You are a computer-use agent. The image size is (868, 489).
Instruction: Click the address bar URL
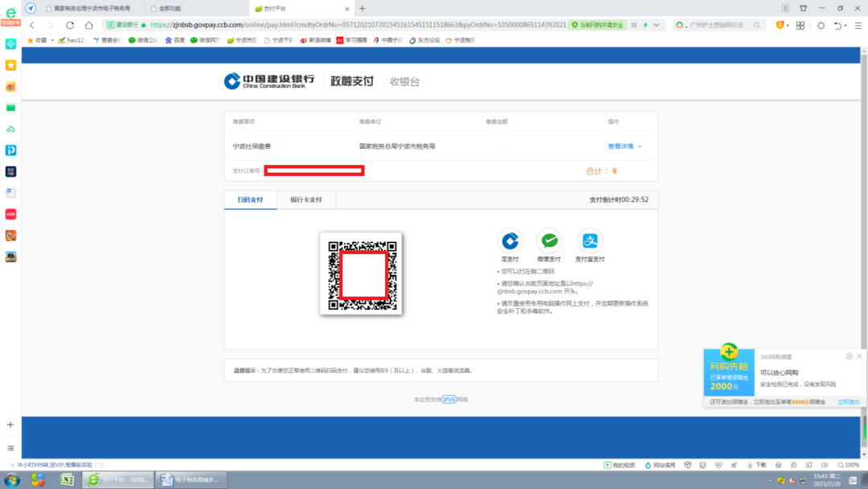[x=358, y=25]
